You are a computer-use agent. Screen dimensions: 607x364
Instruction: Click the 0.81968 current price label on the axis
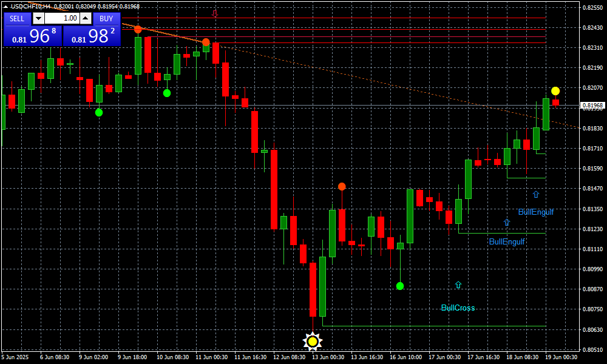pyautogui.click(x=592, y=106)
